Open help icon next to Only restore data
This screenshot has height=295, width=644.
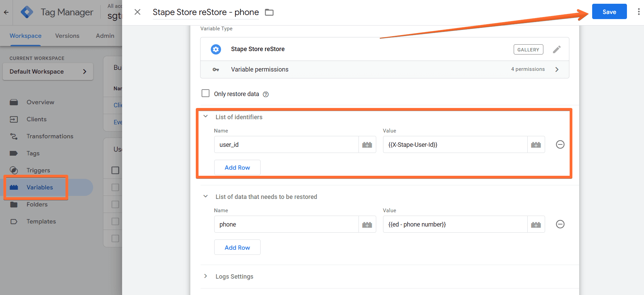266,94
